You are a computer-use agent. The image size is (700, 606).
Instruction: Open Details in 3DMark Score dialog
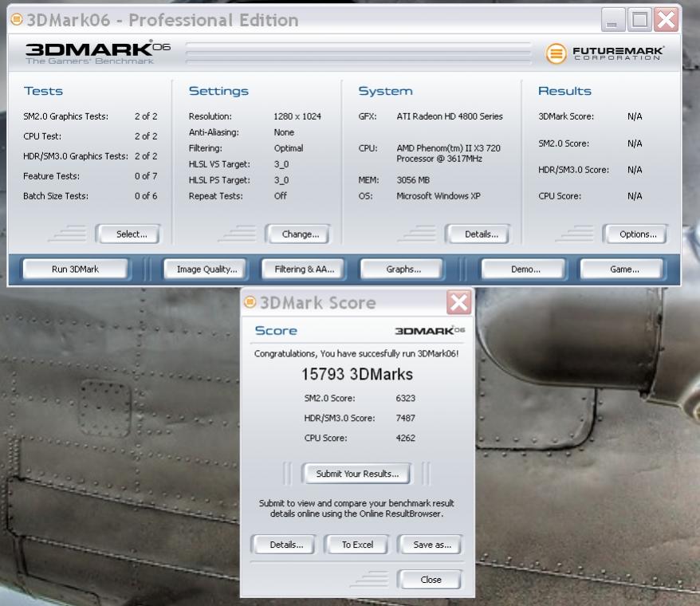pyautogui.click(x=285, y=545)
